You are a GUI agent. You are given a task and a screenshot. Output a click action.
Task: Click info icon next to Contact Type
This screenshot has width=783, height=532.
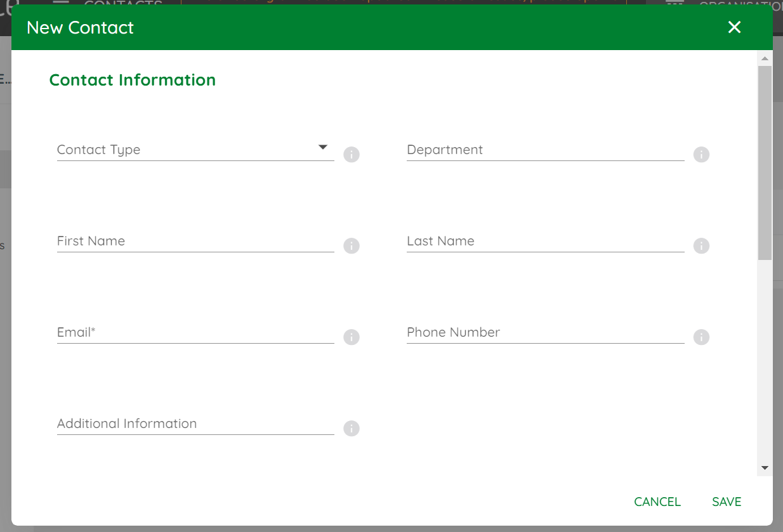point(352,155)
